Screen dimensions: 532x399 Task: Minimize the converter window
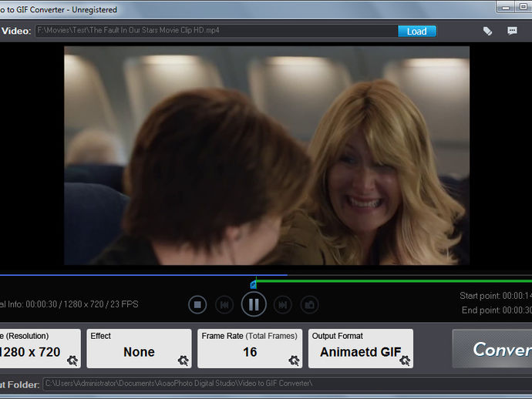click(506, 7)
